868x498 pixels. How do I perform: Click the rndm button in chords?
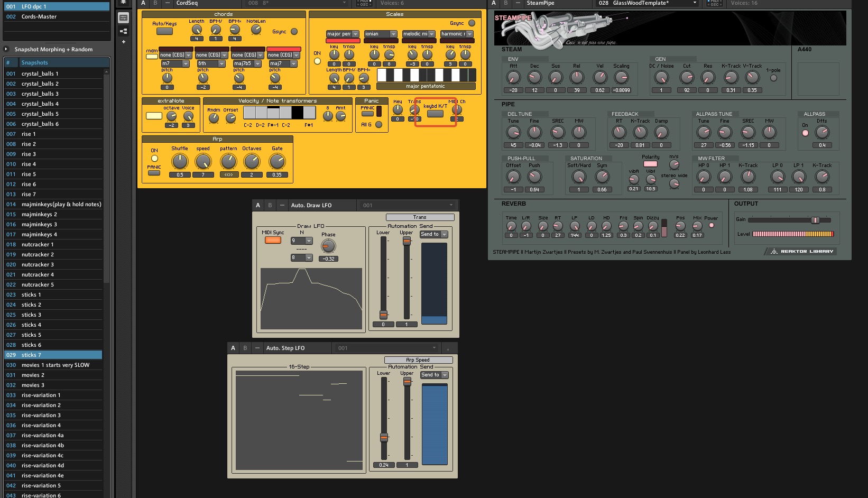pos(152,57)
